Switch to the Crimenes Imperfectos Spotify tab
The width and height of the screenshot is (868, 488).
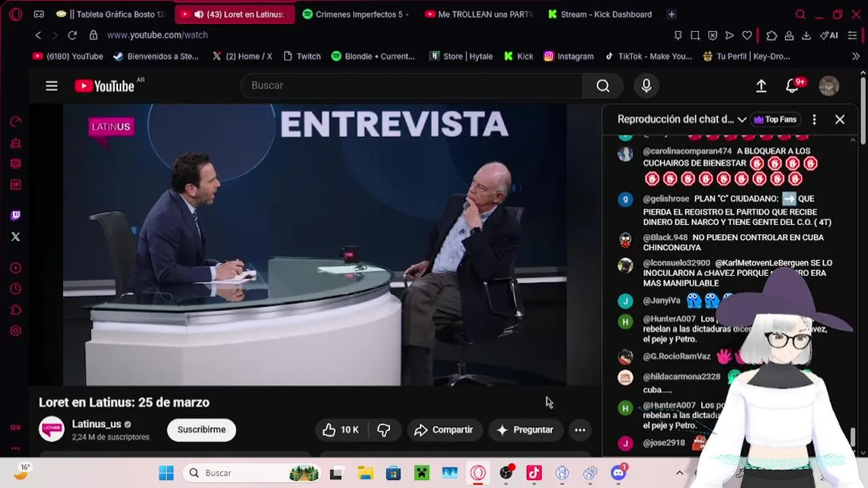point(355,14)
